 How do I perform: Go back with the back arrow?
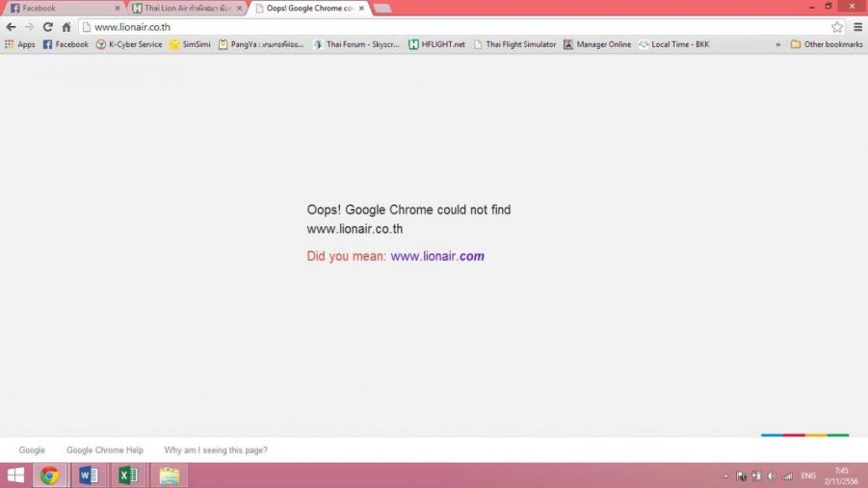11,27
